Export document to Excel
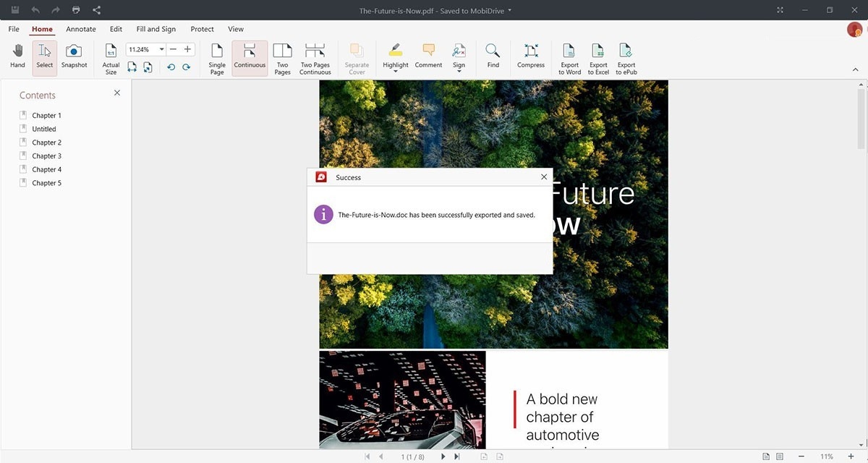The width and height of the screenshot is (868, 463). tap(598, 59)
